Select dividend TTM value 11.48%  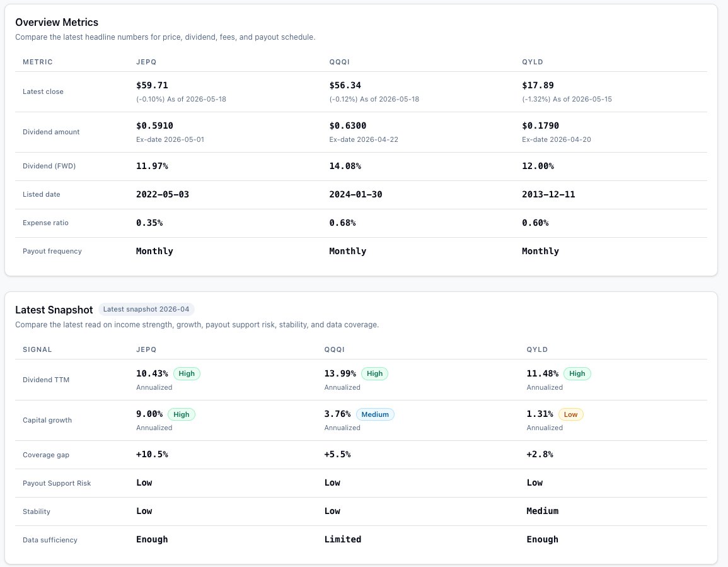(x=542, y=373)
